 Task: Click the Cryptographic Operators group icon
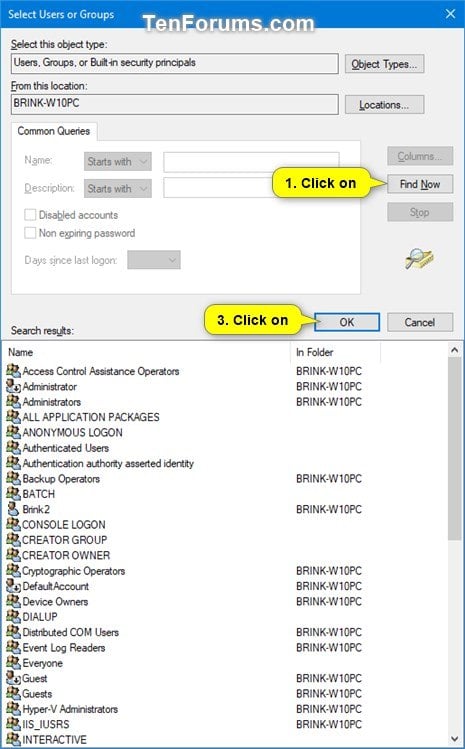[13, 571]
